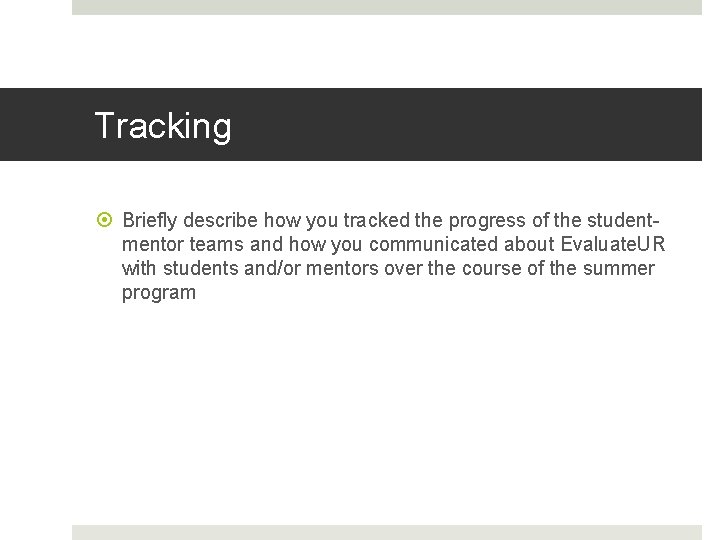Click the word "Evaluate.UR" in the text
The height and width of the screenshot is (540, 720).
click(x=613, y=245)
